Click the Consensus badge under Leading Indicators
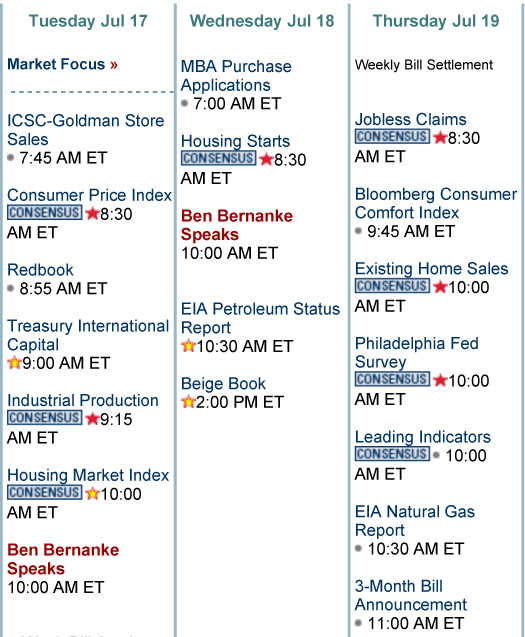 coord(392,454)
